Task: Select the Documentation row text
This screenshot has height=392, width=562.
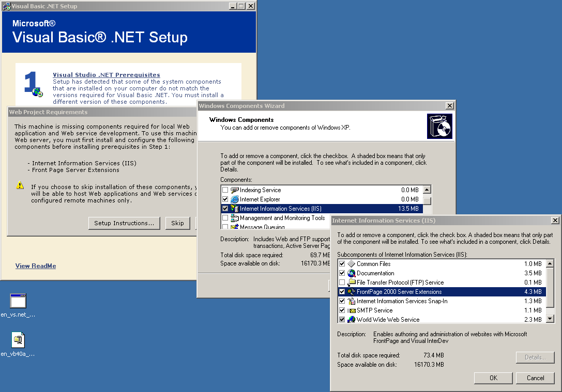Action: (x=375, y=273)
